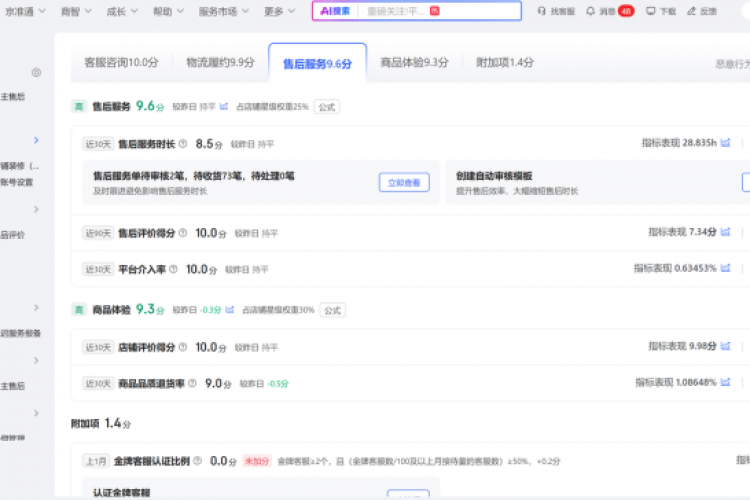Open chart icon for 指标表现 9.98分
750x500 pixels.
click(x=726, y=346)
